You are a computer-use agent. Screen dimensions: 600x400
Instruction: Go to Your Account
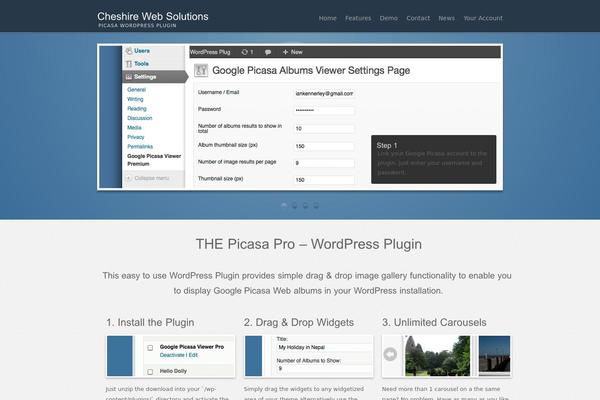tap(483, 18)
